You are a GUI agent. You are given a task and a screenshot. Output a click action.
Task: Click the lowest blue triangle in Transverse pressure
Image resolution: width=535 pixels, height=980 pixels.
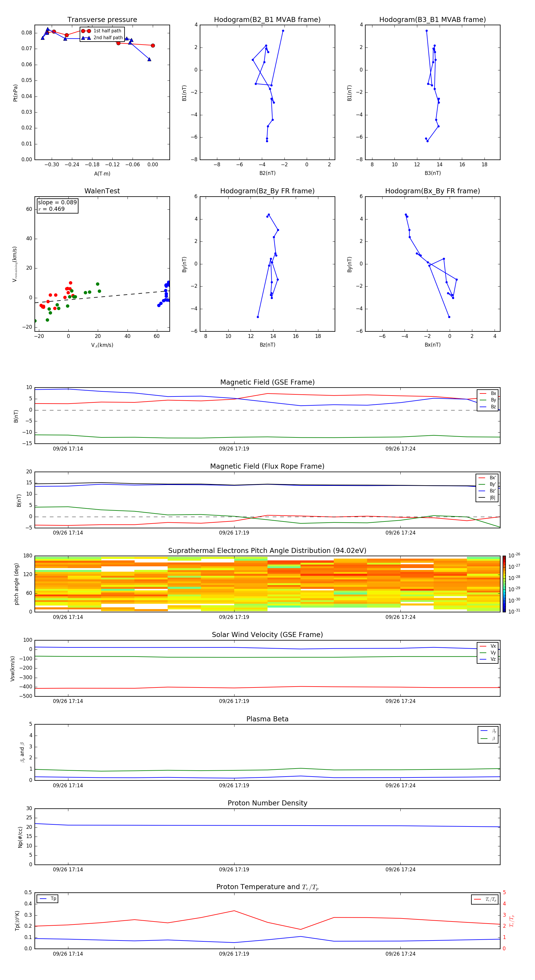point(149,59)
